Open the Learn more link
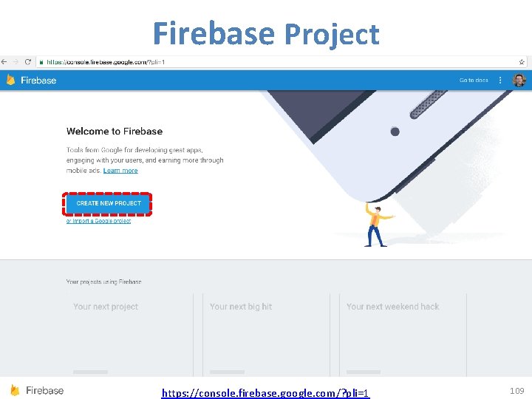532x399 pixels. (120, 171)
